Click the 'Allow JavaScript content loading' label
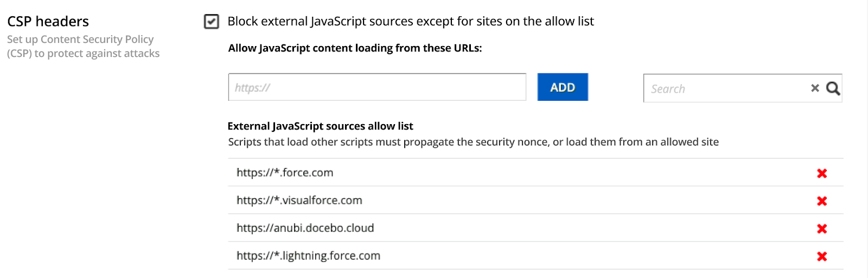Screen dimensions: 868x278 (x=355, y=48)
